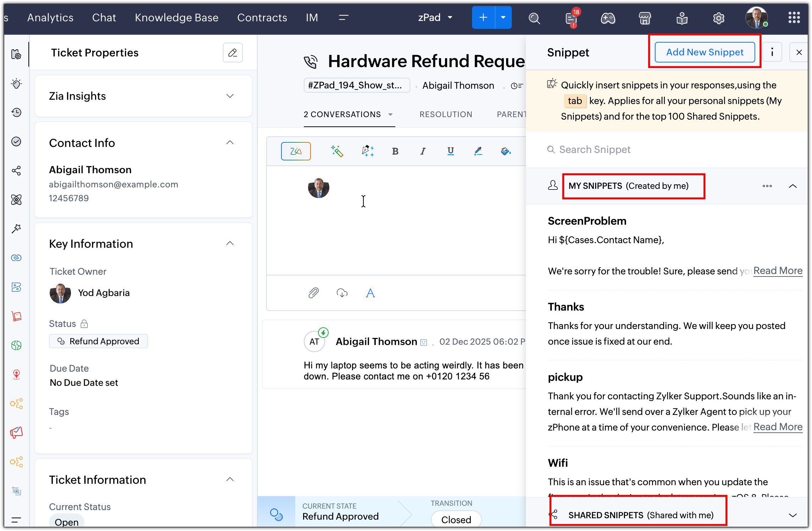Click the magic wand icon in editor toolbar
812x531 pixels.
[337, 151]
